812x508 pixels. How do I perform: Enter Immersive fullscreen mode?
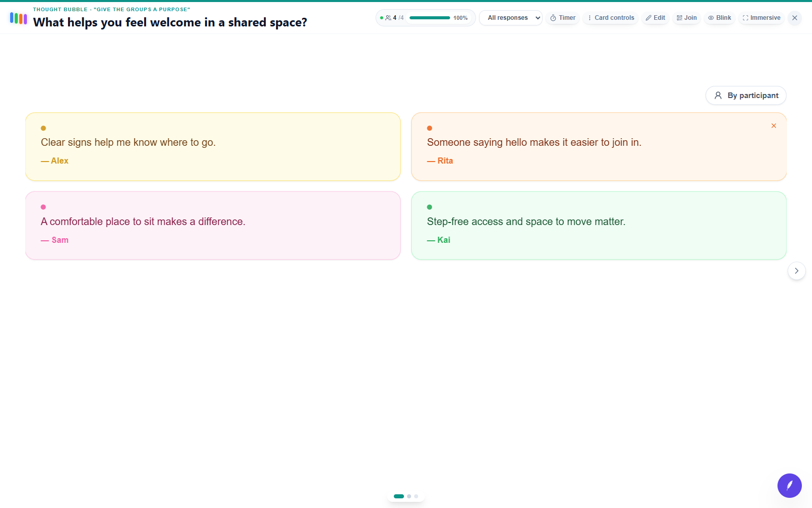pos(761,18)
